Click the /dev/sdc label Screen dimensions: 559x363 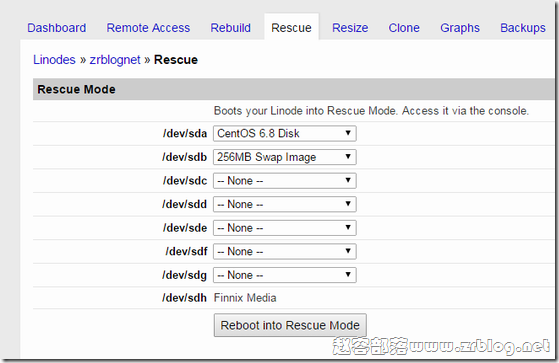click(x=185, y=180)
